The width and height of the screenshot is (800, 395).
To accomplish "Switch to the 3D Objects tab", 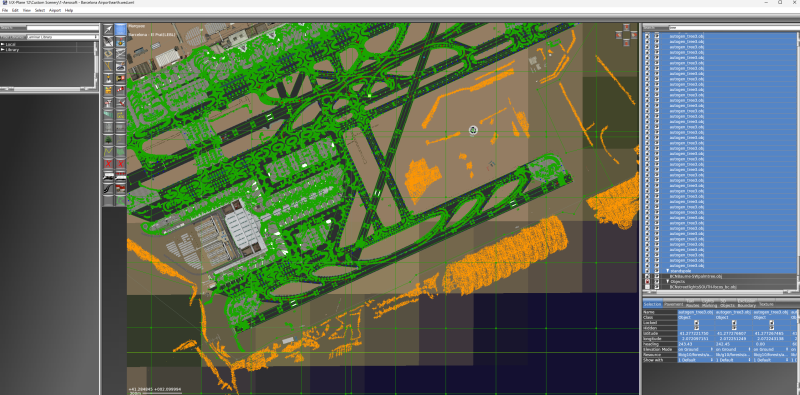I will coord(727,304).
